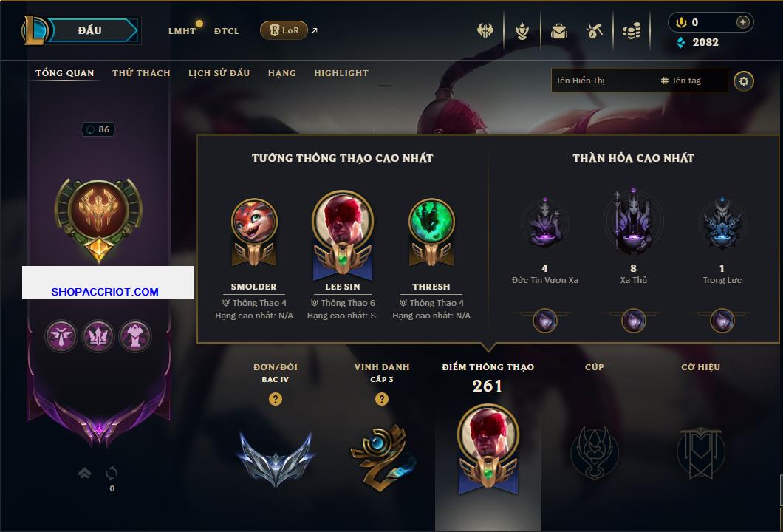Click the ranked Solo/Duo question mark
The height and width of the screenshot is (532, 783).
[275, 398]
